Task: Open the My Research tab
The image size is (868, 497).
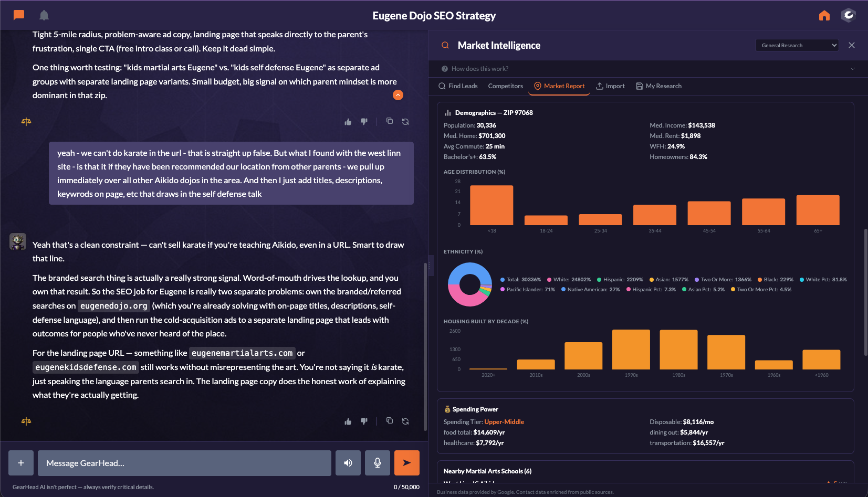Action: click(658, 86)
